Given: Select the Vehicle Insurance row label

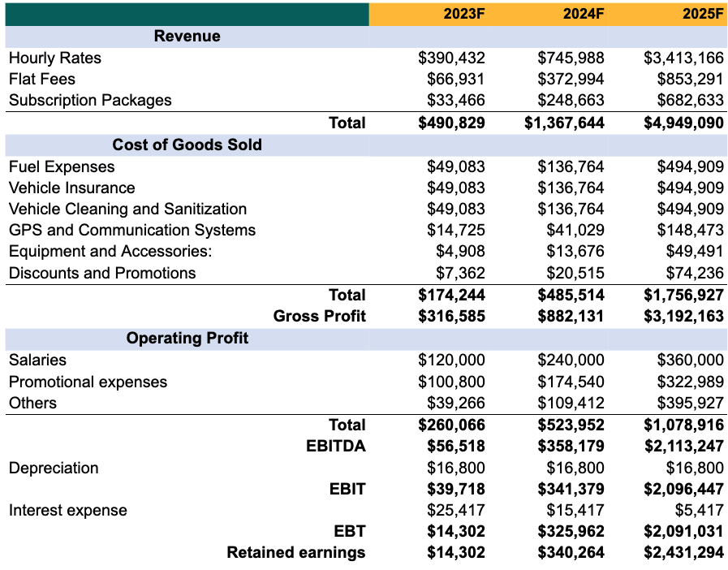Looking at the screenshot, I should (x=72, y=188).
